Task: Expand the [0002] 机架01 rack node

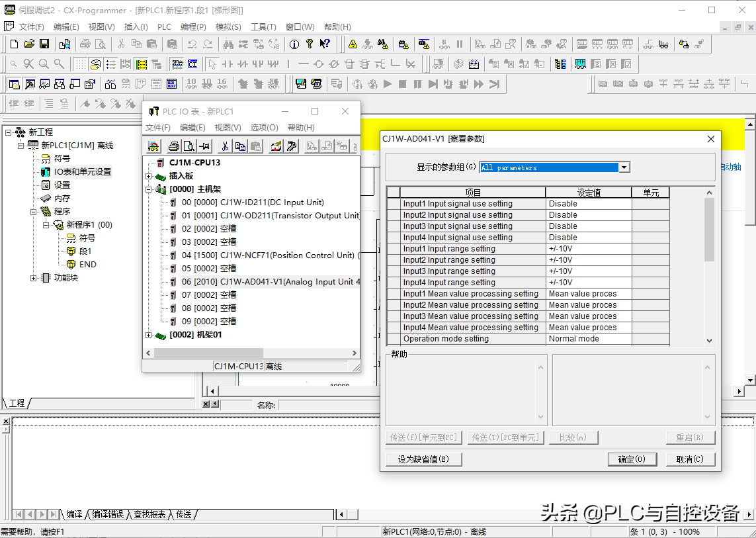Action: (148, 335)
